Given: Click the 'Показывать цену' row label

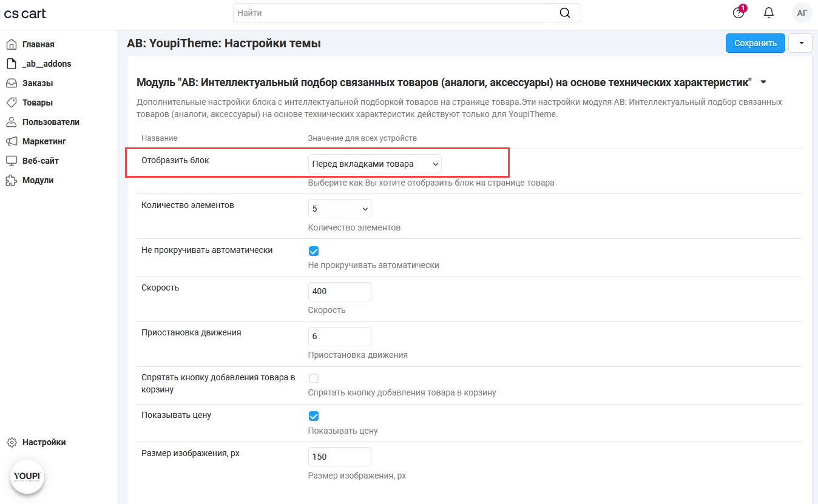Looking at the screenshot, I should tap(176, 415).
